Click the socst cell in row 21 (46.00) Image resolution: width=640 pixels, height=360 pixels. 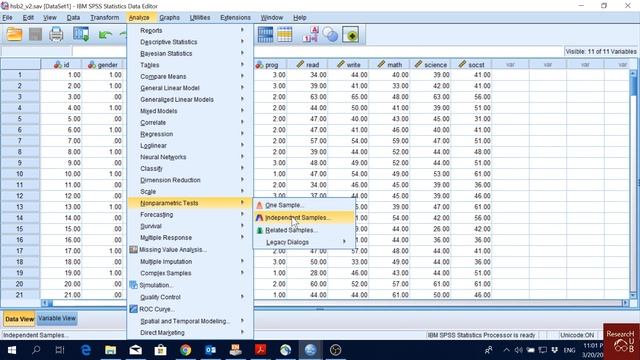471,295
